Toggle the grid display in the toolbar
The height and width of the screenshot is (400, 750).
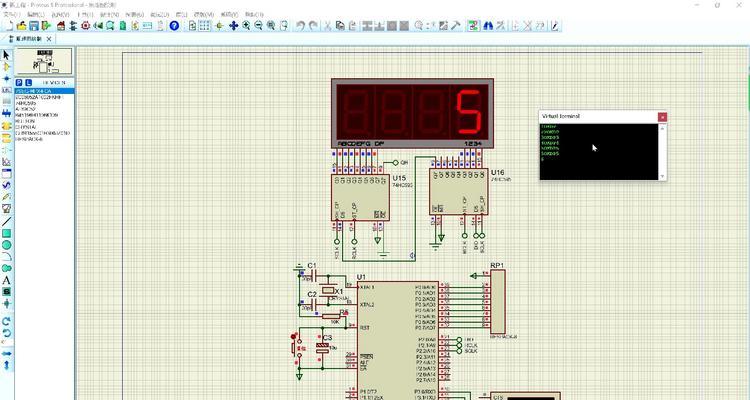(204, 25)
